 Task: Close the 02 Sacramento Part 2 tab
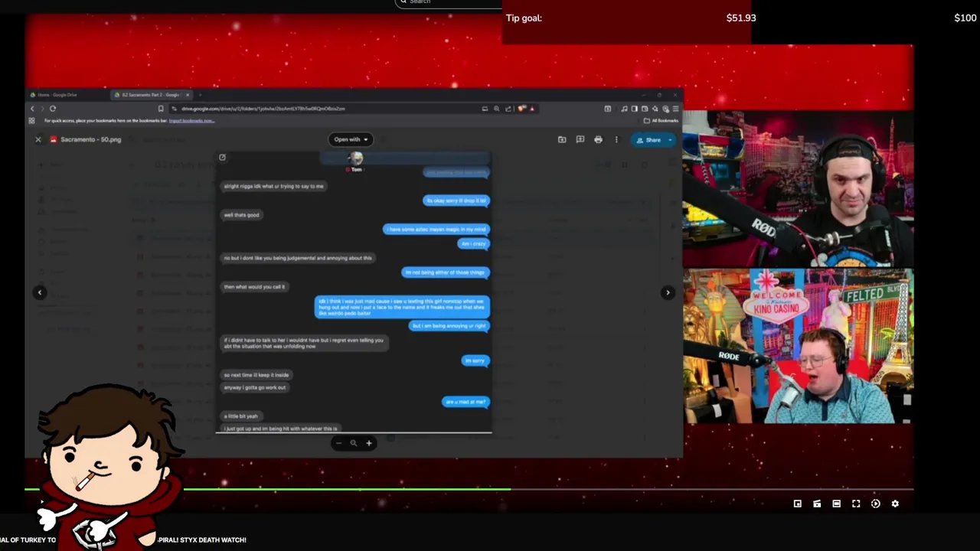click(188, 95)
